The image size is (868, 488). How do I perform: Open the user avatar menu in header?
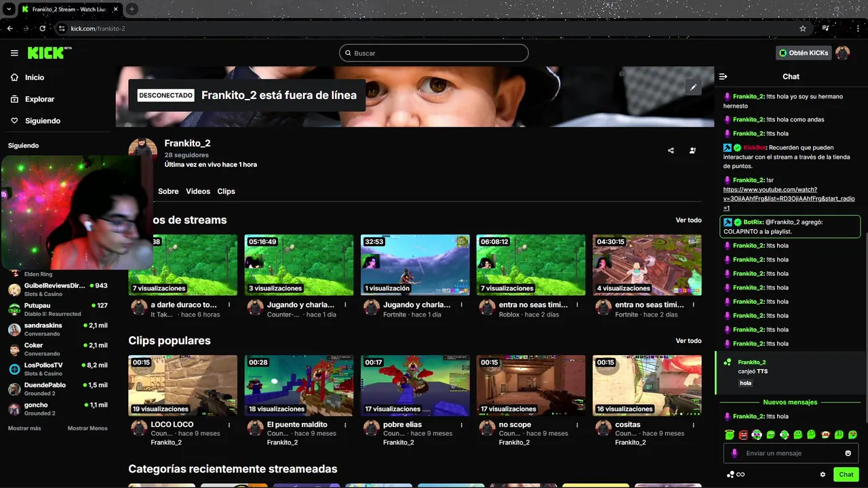point(842,53)
